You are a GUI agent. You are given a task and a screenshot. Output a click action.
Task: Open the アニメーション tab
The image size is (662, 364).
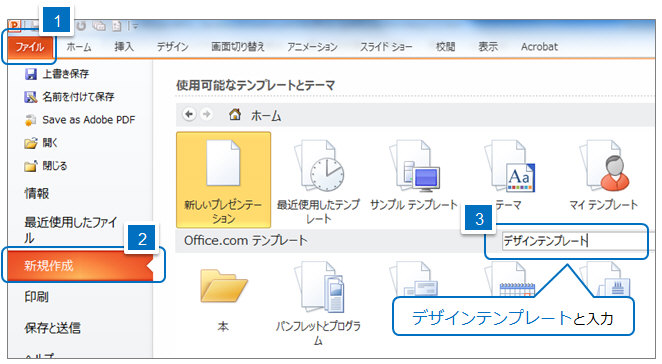(x=312, y=47)
